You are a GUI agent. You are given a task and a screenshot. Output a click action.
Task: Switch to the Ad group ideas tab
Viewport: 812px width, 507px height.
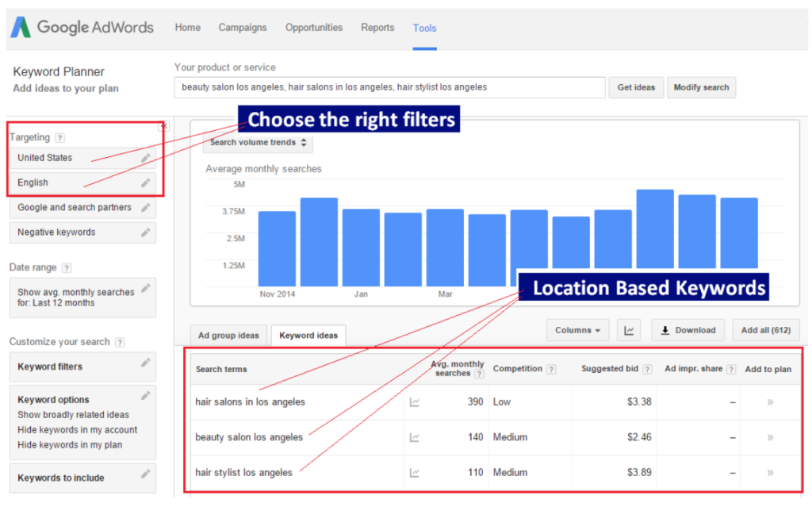[228, 335]
